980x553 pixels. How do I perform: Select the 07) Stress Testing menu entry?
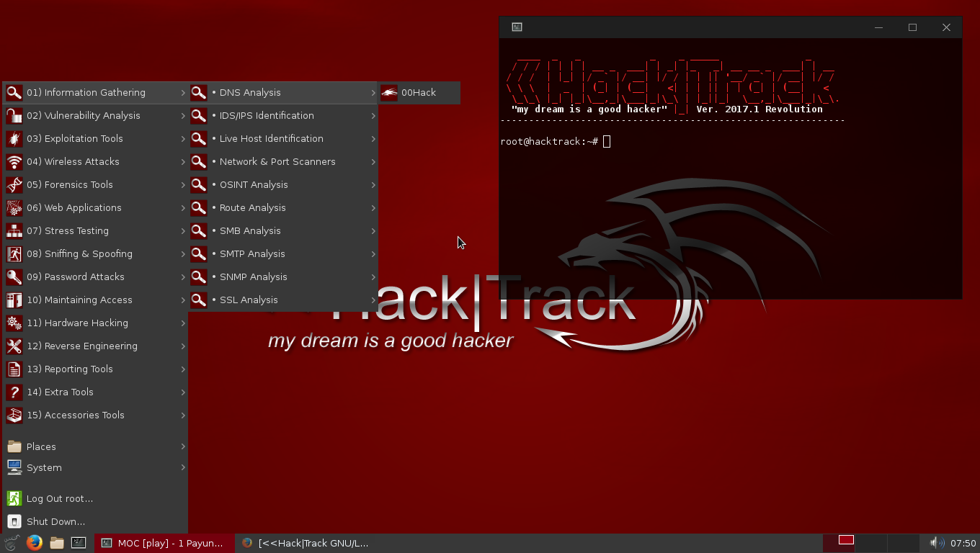tap(67, 230)
